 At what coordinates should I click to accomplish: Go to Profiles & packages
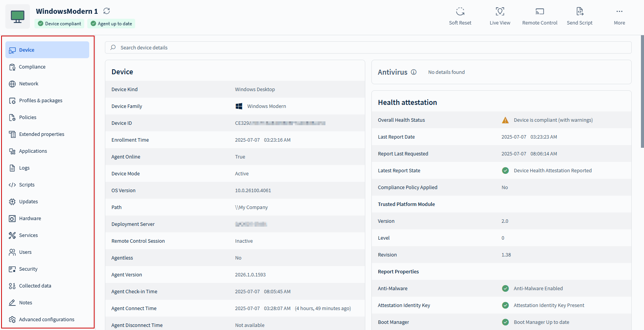click(x=41, y=101)
